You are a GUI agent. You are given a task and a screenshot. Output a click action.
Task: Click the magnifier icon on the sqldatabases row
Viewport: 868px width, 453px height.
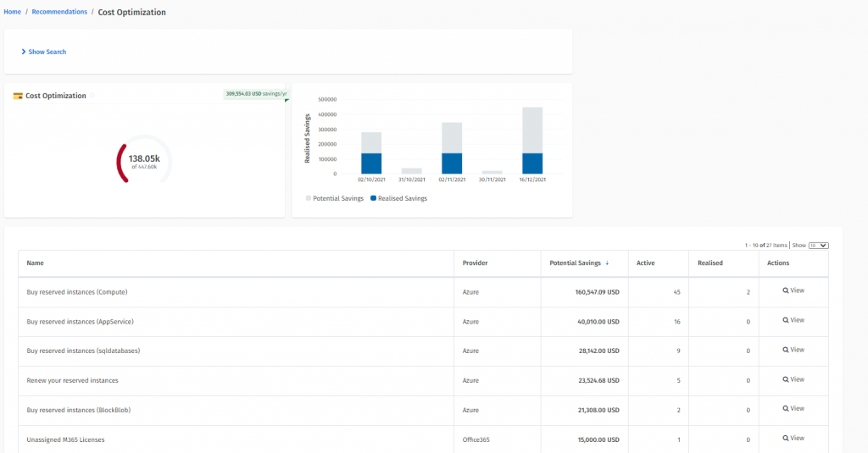click(x=786, y=350)
